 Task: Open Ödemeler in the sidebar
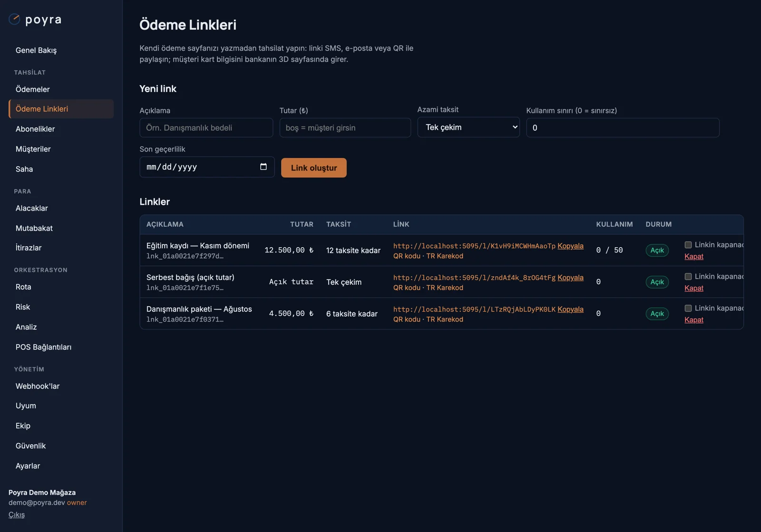32,89
